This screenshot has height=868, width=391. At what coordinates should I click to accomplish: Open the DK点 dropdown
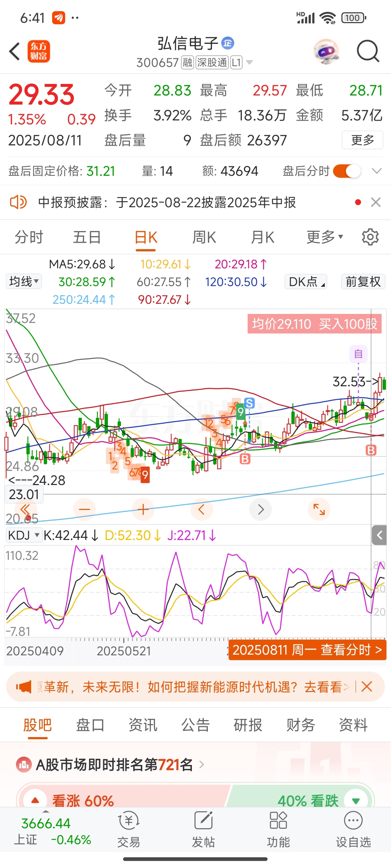306,281
